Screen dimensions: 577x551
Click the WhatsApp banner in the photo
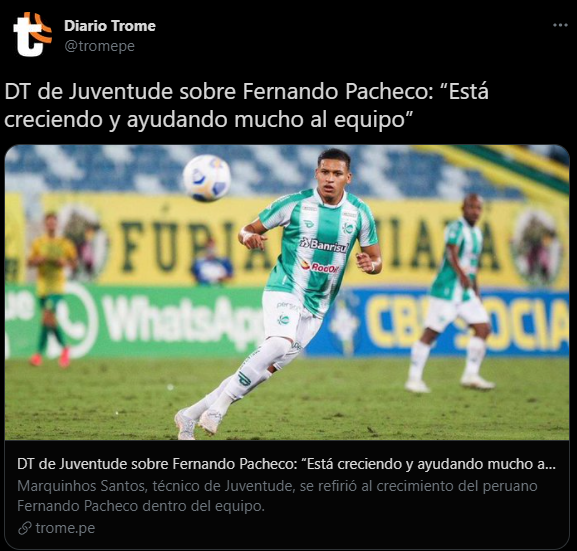(x=134, y=321)
